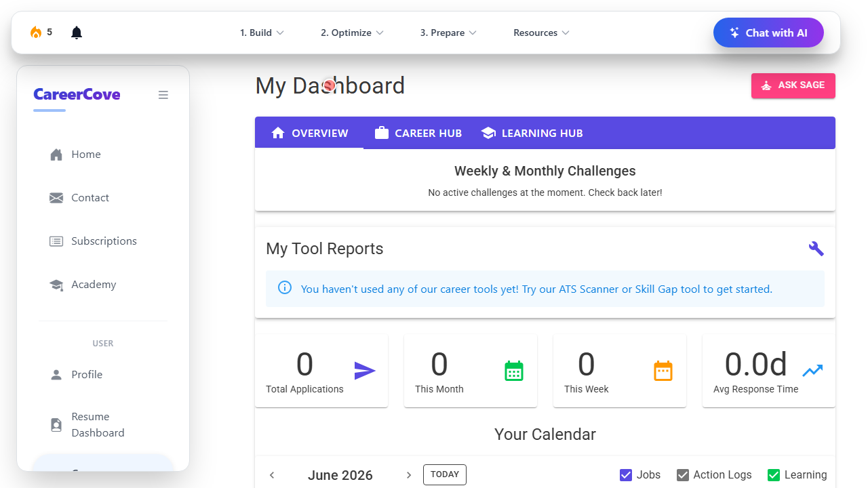This screenshot has height=488, width=868.
Task: Open the notifications bell
Action: 77,33
